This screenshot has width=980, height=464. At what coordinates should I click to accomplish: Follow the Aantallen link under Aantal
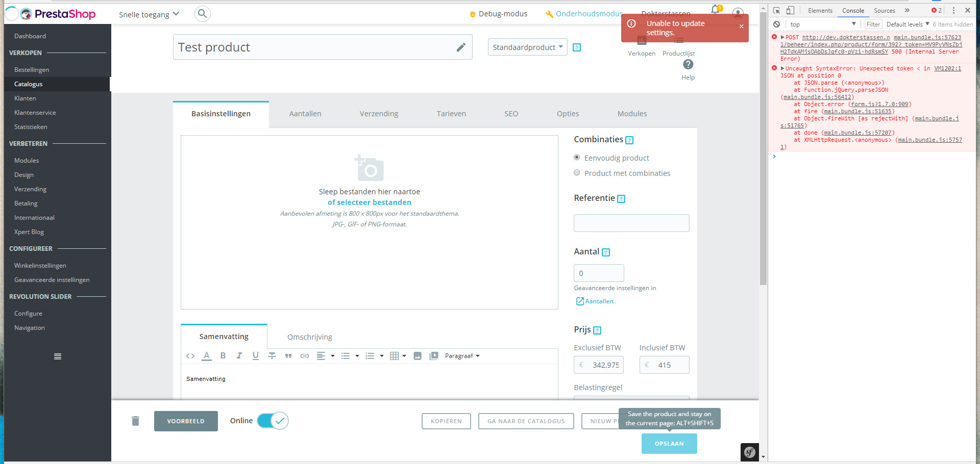click(595, 301)
